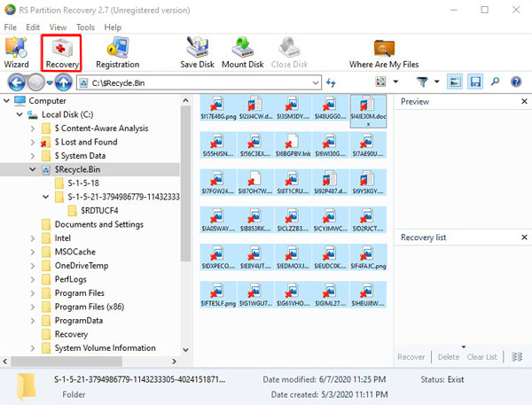Select file starting with $IHEUJ8W
Image resolution: width=532 pixels, height=405 pixels.
tap(368, 294)
